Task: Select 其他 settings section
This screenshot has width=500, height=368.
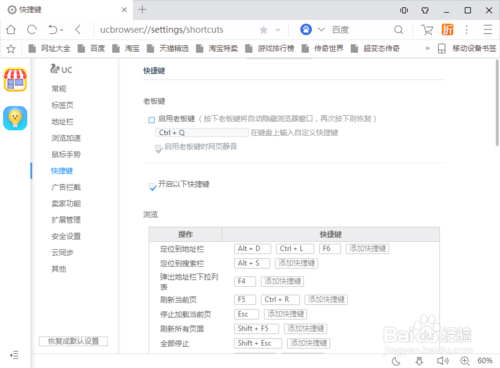Action: [59, 269]
